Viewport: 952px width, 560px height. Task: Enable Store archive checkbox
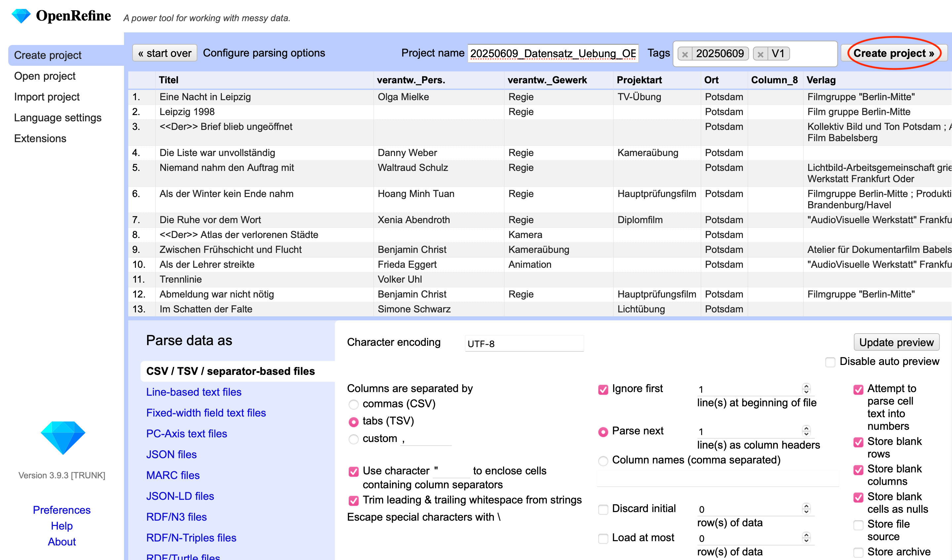(x=858, y=552)
